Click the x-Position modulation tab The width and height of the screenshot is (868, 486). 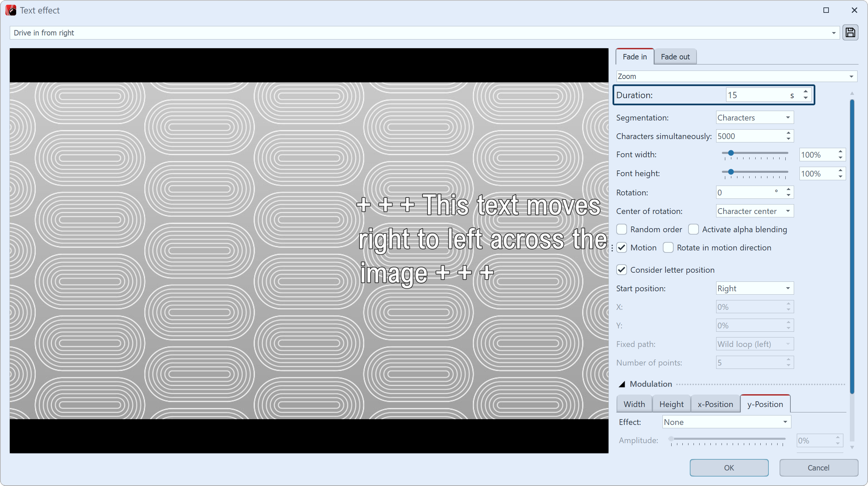tap(715, 404)
